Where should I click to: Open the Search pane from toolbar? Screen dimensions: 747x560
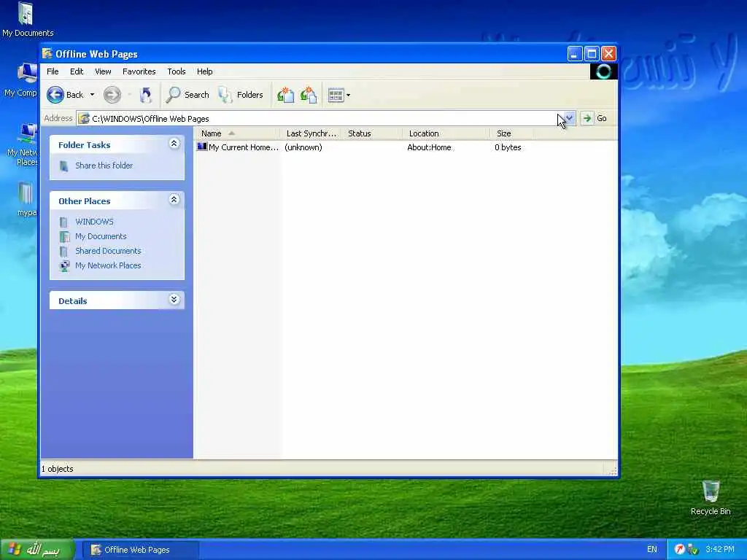(187, 95)
